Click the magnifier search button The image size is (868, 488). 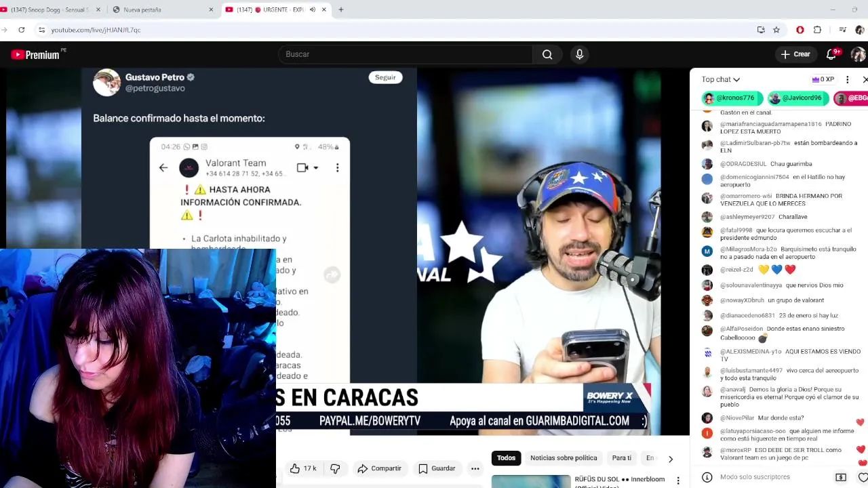[547, 54]
